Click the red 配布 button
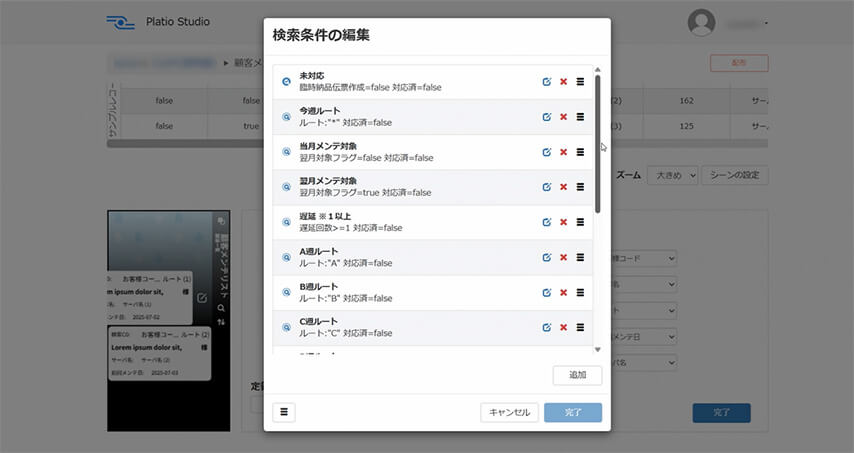The width and height of the screenshot is (854, 453). [x=739, y=63]
